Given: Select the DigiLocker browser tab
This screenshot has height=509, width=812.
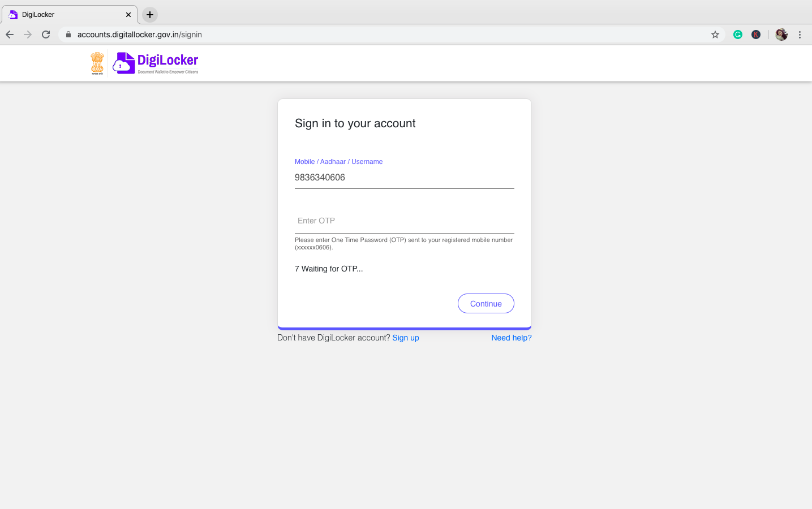Looking at the screenshot, I should [x=70, y=15].
